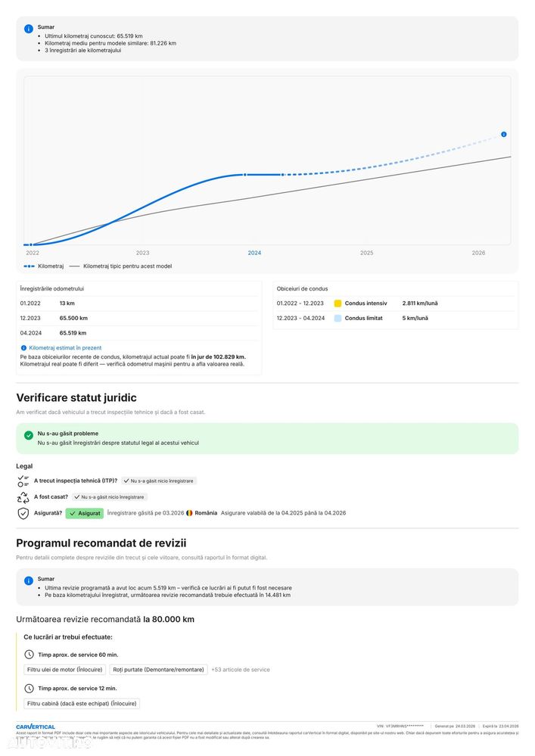Click the info icon in the revisions Sumar box
Viewport: 535px width, 756px height.
(x=29, y=581)
